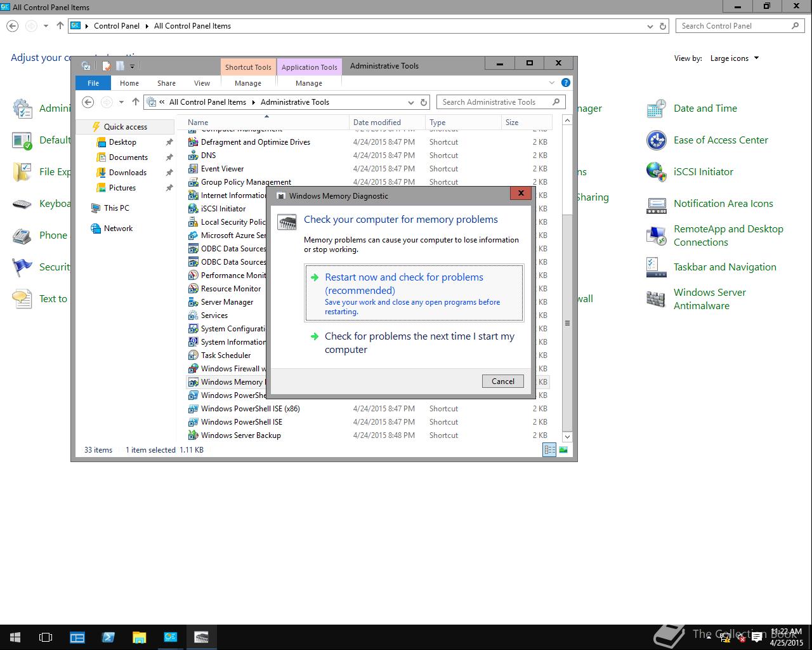The width and height of the screenshot is (812, 650).
Task: Click the DNS shortcut icon
Action: (x=193, y=156)
